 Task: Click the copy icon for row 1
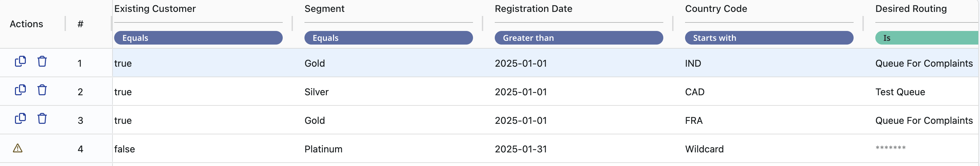click(x=20, y=62)
